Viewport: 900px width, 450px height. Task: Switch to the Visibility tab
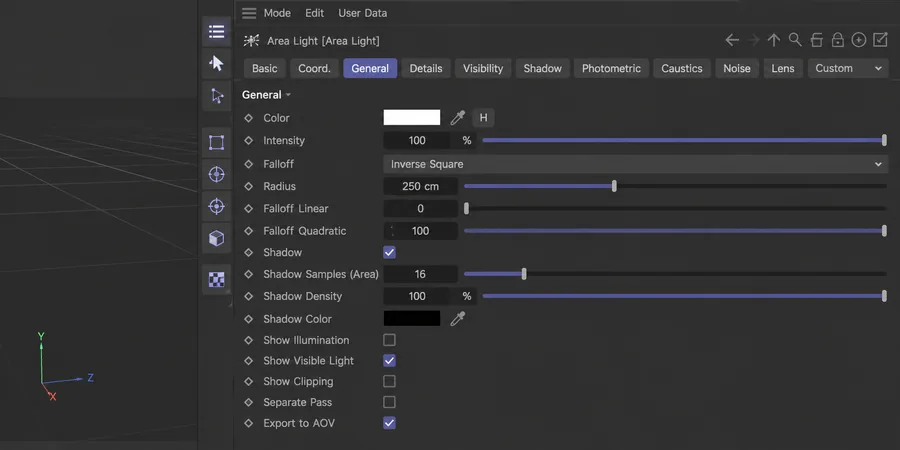point(483,68)
